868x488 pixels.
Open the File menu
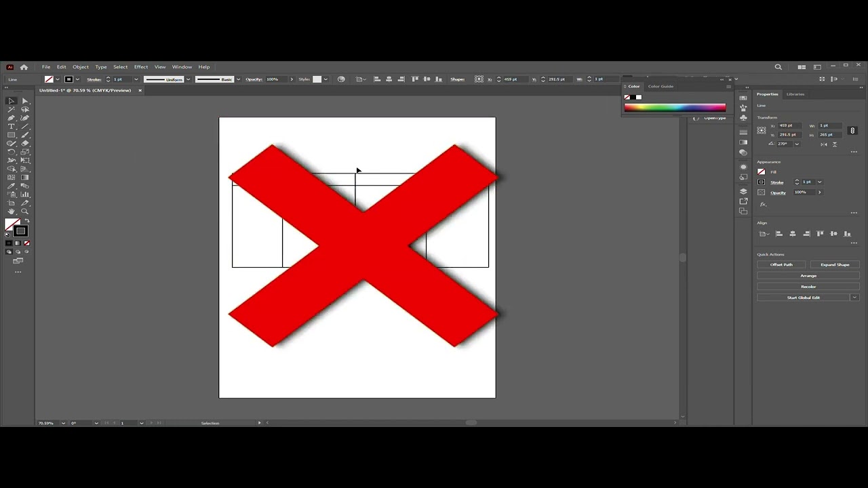tap(46, 67)
